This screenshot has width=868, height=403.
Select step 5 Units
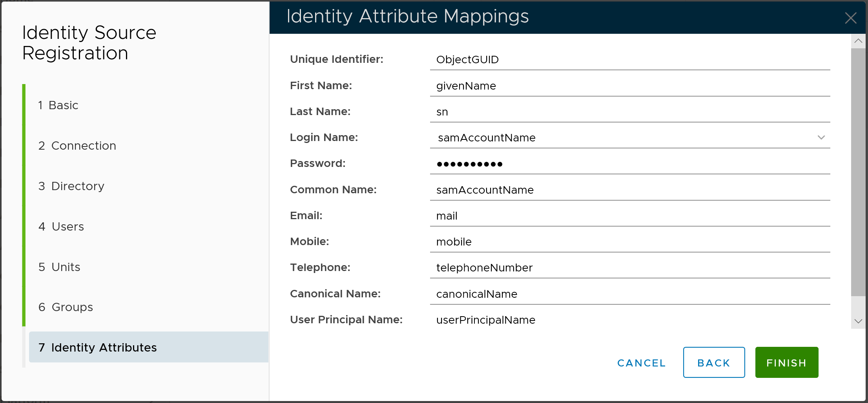click(59, 267)
